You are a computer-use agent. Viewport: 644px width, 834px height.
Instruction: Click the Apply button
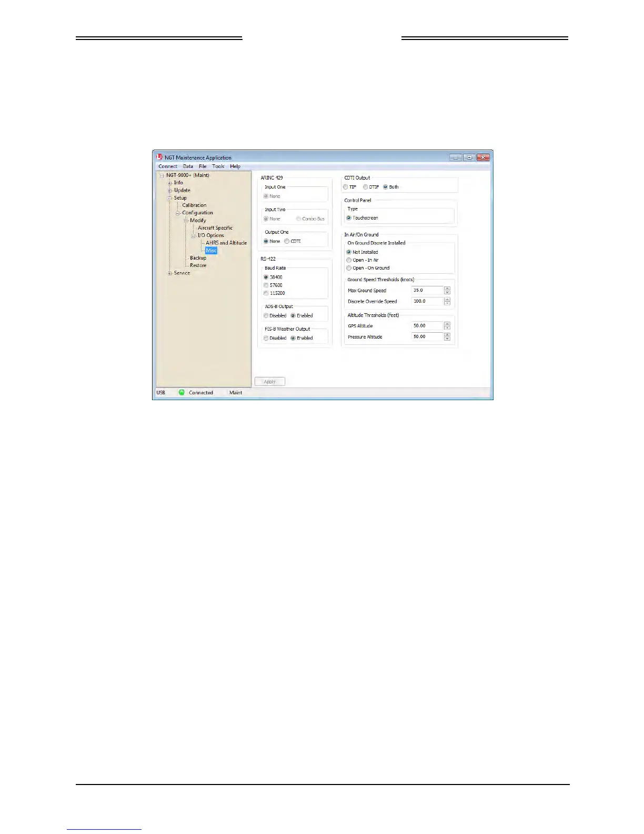270,382
